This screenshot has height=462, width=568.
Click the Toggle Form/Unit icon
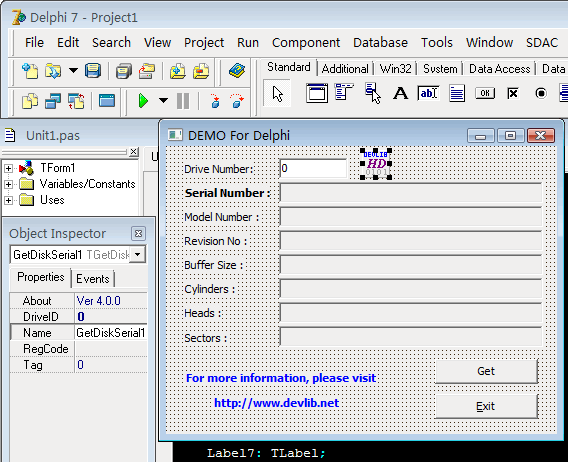point(76,101)
